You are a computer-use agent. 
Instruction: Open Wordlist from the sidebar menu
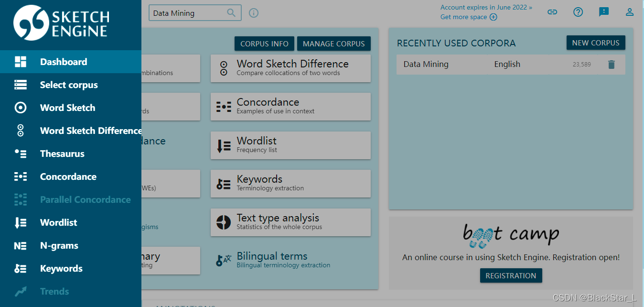71,222
